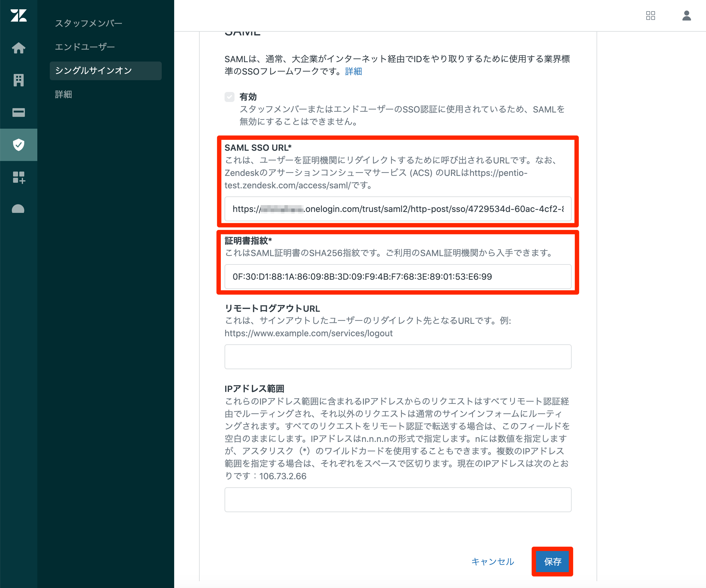This screenshot has width=706, height=588.
Task: Open the products grid icon
Action: tap(651, 16)
